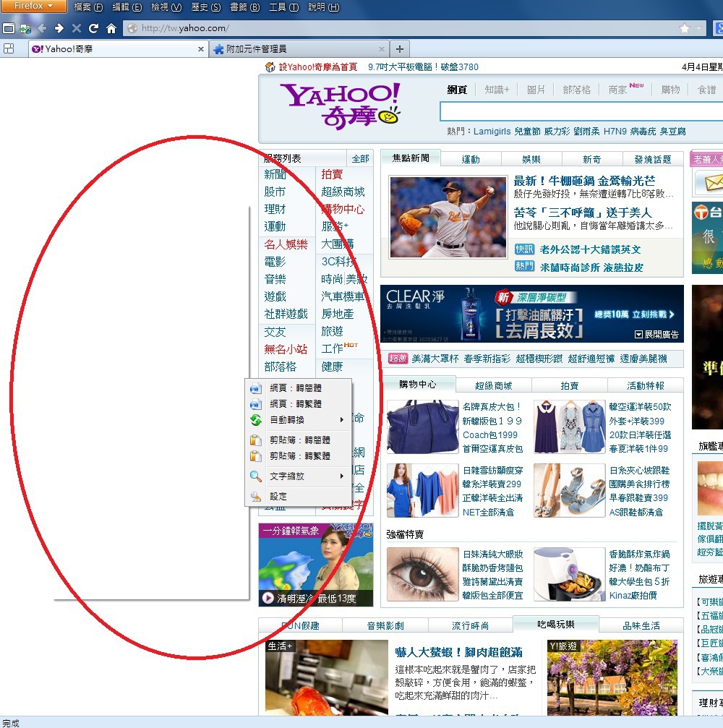The height and width of the screenshot is (728, 723).
Task: Open the tab groups grid icon
Action: tap(9, 48)
